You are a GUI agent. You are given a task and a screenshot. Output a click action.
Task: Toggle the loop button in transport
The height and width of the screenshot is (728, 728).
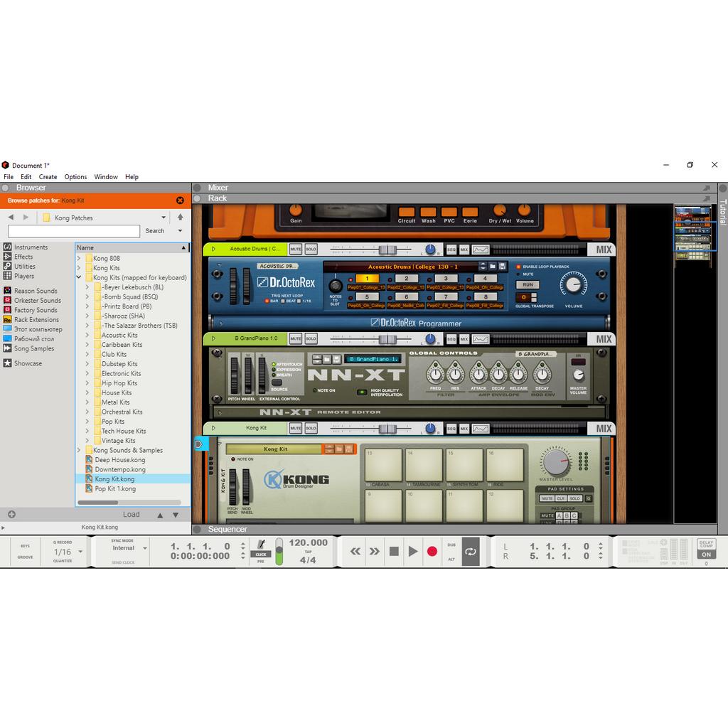point(470,551)
